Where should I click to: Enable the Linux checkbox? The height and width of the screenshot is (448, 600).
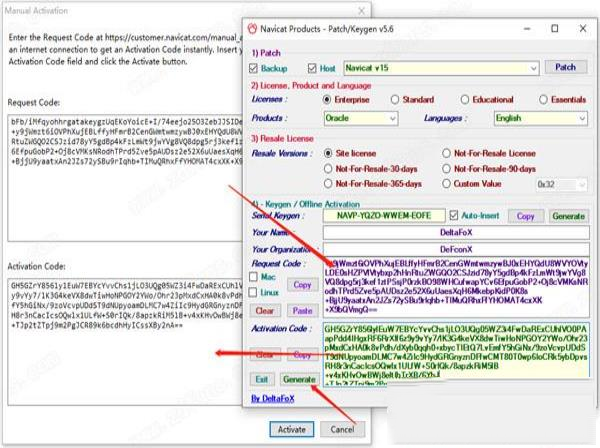click(x=253, y=293)
